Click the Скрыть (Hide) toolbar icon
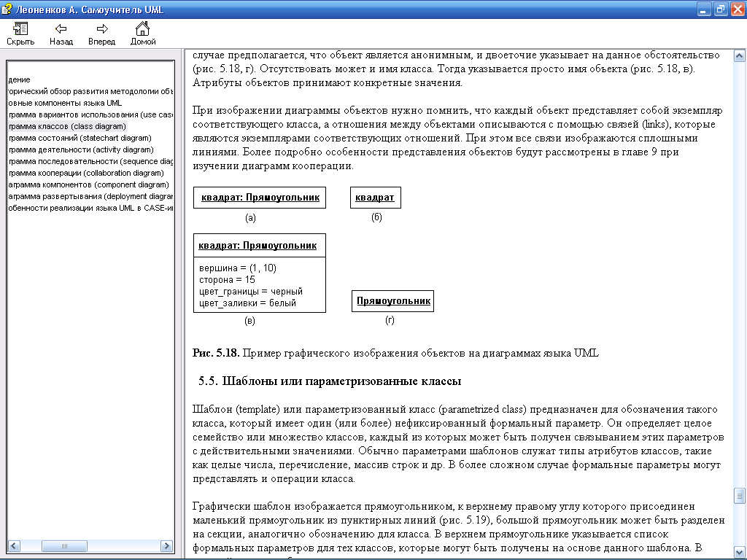Image resolution: width=747 pixels, height=560 pixels. point(20,29)
